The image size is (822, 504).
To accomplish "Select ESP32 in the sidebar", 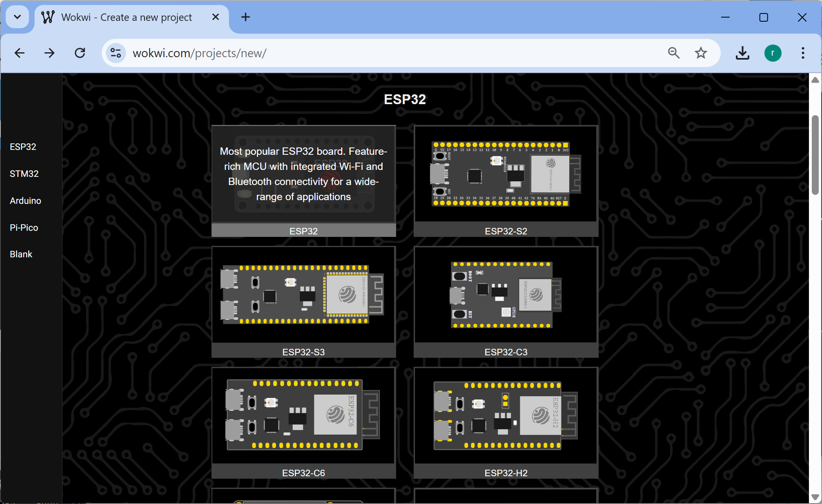I will (23, 147).
